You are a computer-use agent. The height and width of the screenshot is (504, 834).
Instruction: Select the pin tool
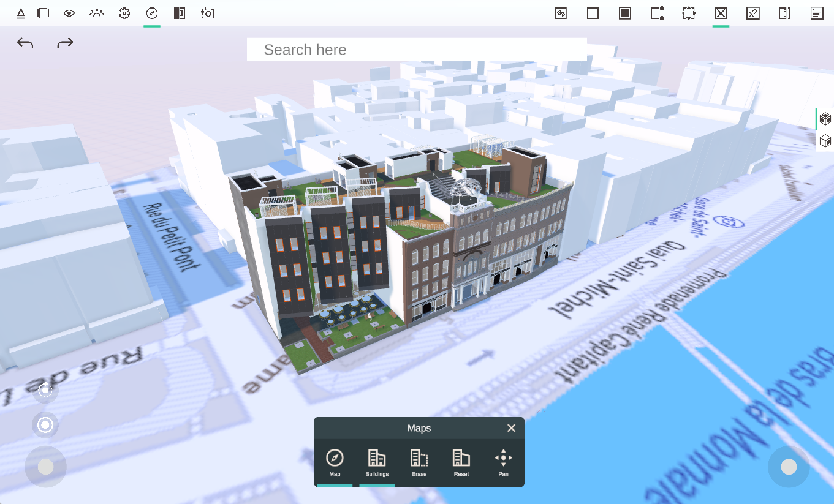[x=753, y=13]
